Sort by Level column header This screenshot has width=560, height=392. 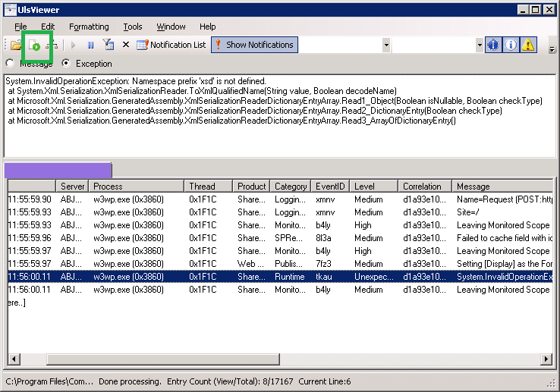coord(373,187)
